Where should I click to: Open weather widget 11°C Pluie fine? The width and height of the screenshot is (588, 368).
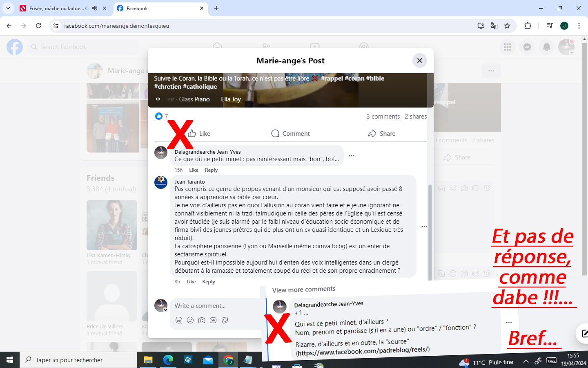tap(486, 362)
